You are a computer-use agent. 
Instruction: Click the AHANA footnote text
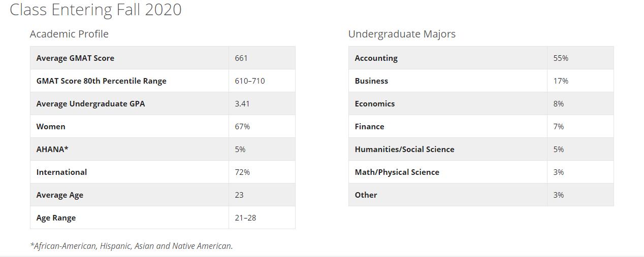pyautogui.click(x=131, y=246)
